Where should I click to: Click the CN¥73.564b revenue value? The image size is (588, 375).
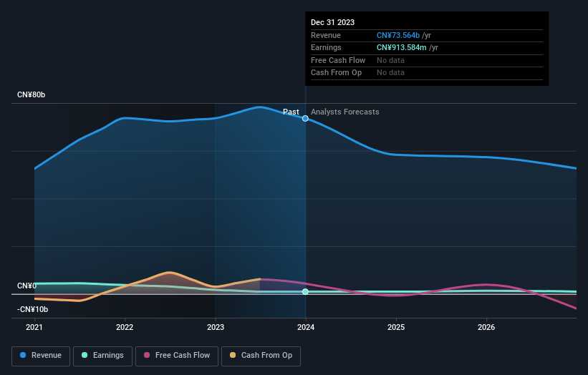tap(398, 35)
